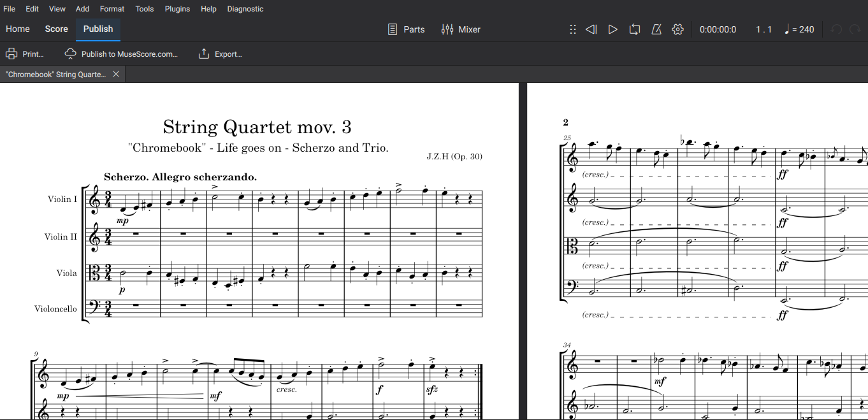Open playback settings gear
868x420 pixels.
677,29
